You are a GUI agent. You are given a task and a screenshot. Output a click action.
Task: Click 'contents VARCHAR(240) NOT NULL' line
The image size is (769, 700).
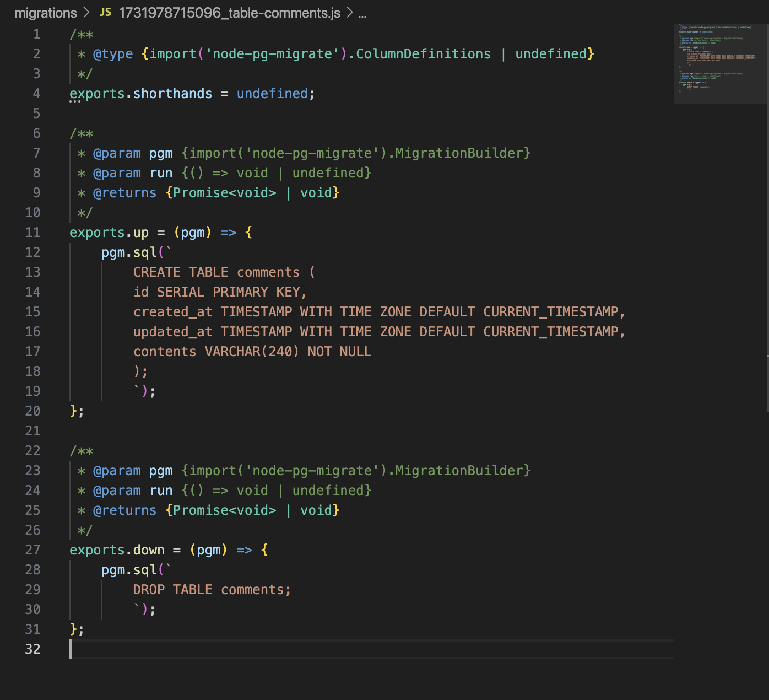click(252, 352)
